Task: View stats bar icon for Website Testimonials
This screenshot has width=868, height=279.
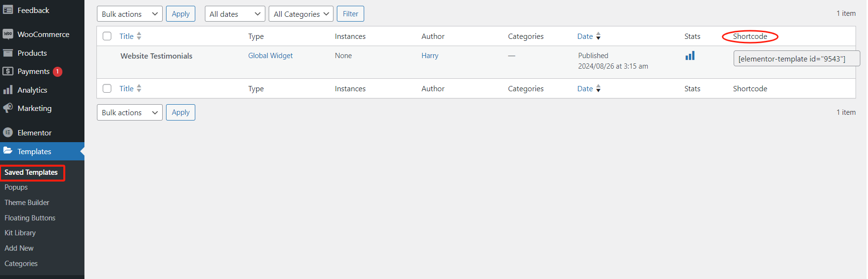Action: pyautogui.click(x=690, y=56)
